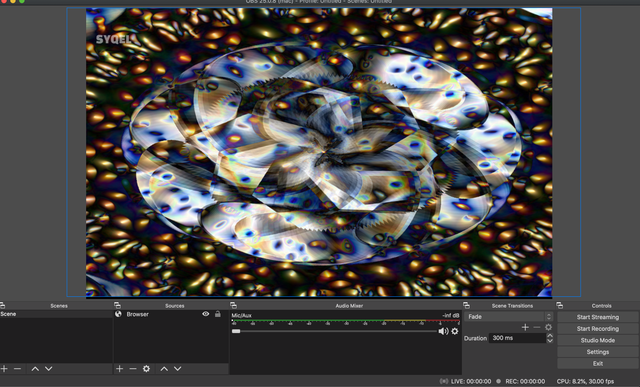Viewport: 640px width, 387px height.
Task: Add a new source with plus icon
Action: point(119,369)
